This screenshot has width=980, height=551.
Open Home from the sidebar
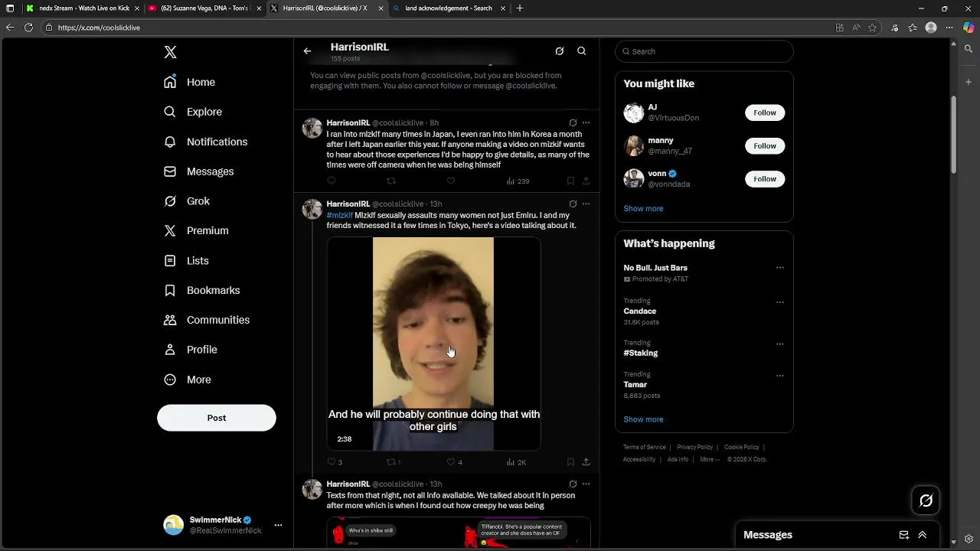coord(190,82)
